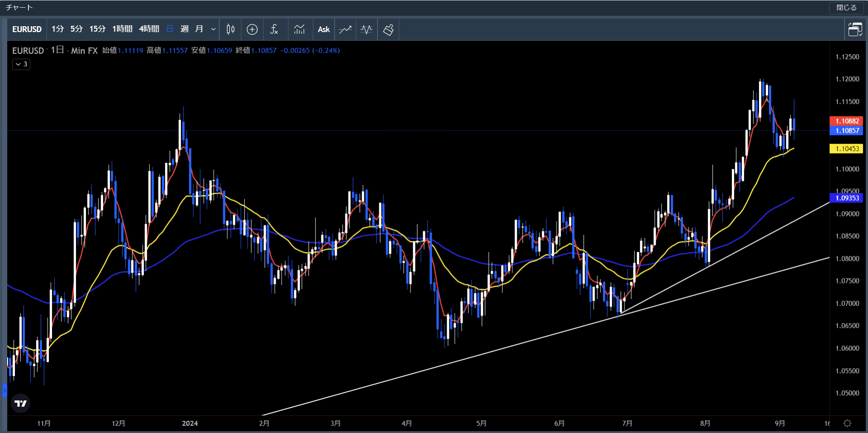Viewport: 868px width, 433px height.
Task: Select the 1時間 timeframe
Action: coord(122,29)
